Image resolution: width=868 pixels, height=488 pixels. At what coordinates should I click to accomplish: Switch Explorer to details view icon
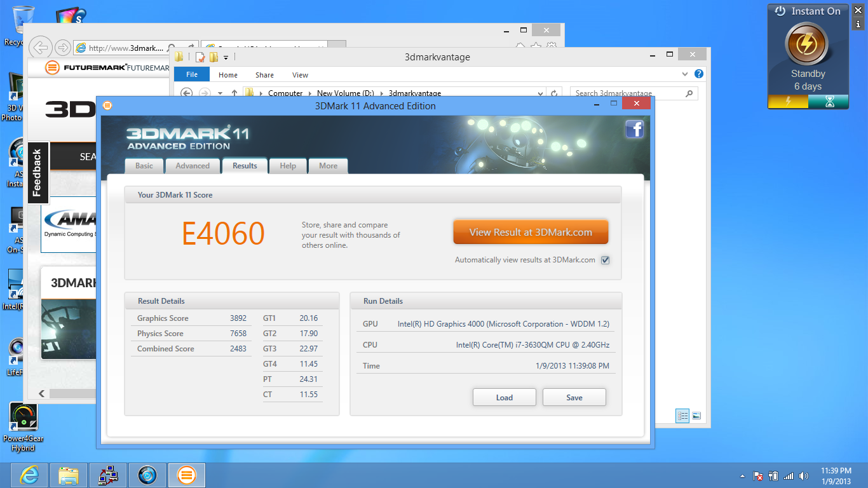pos(683,416)
